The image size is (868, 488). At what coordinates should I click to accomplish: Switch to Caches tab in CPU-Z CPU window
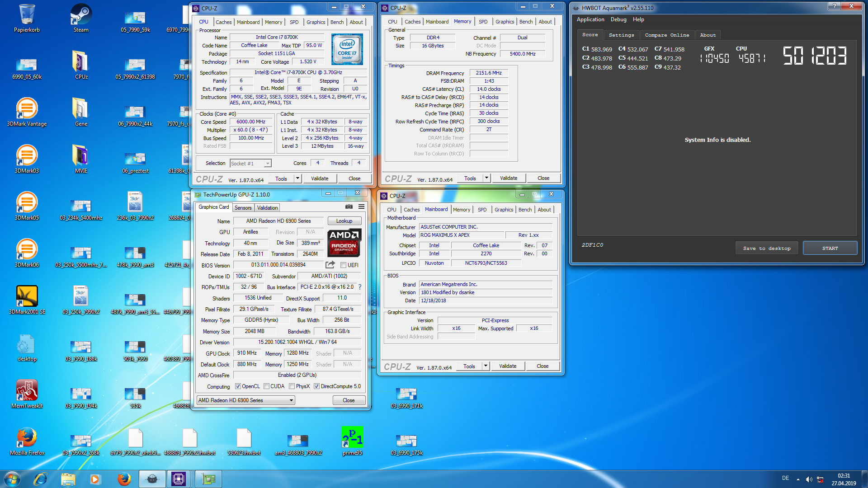click(x=223, y=22)
